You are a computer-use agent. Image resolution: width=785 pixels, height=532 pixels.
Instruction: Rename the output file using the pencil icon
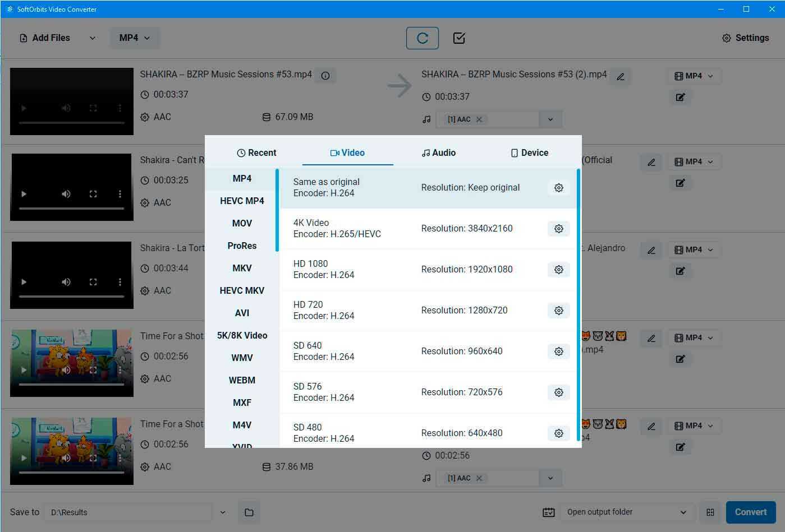click(x=621, y=76)
